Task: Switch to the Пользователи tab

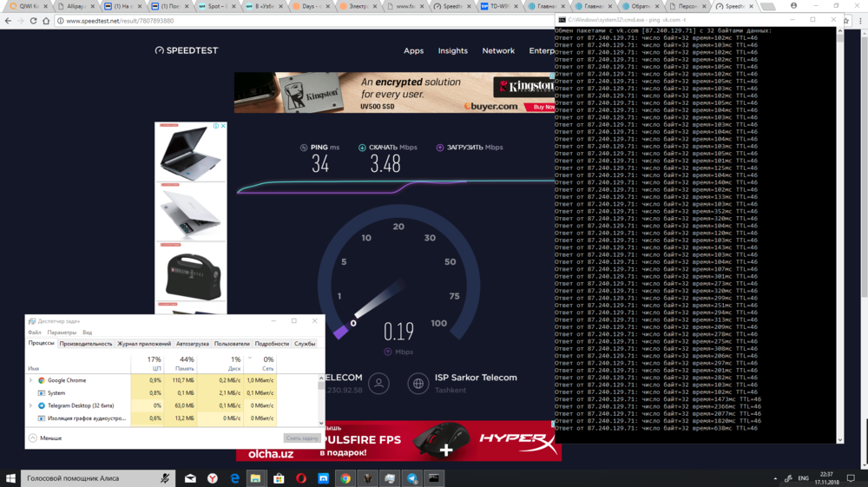Action: tap(232, 344)
